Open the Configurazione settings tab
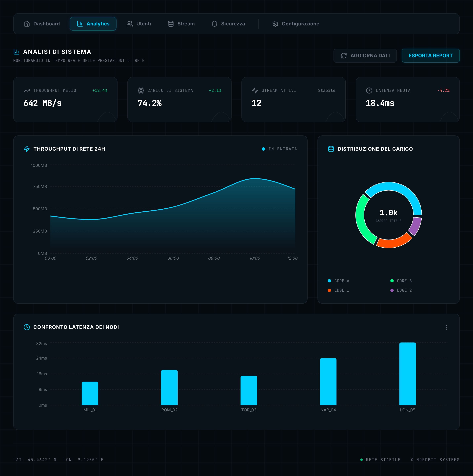 coord(296,24)
